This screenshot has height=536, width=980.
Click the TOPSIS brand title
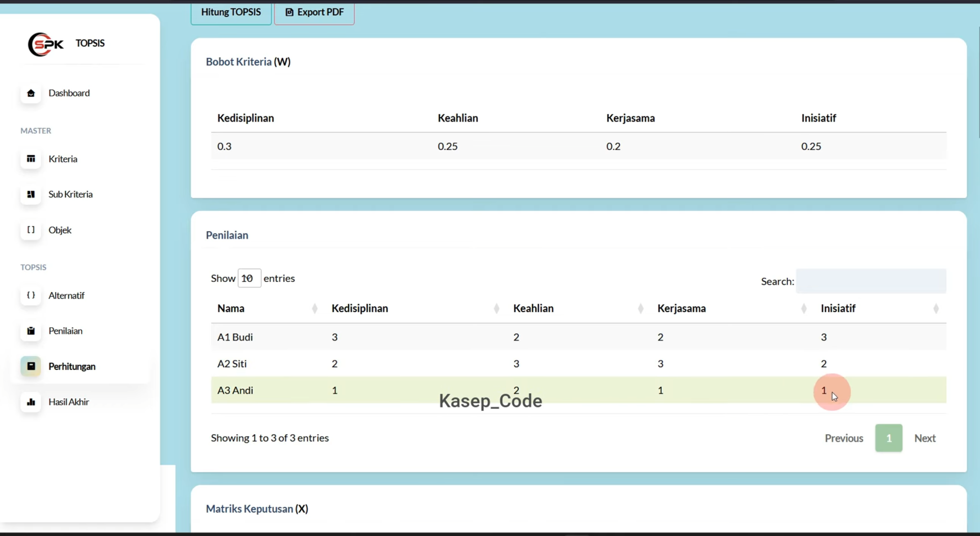click(90, 43)
